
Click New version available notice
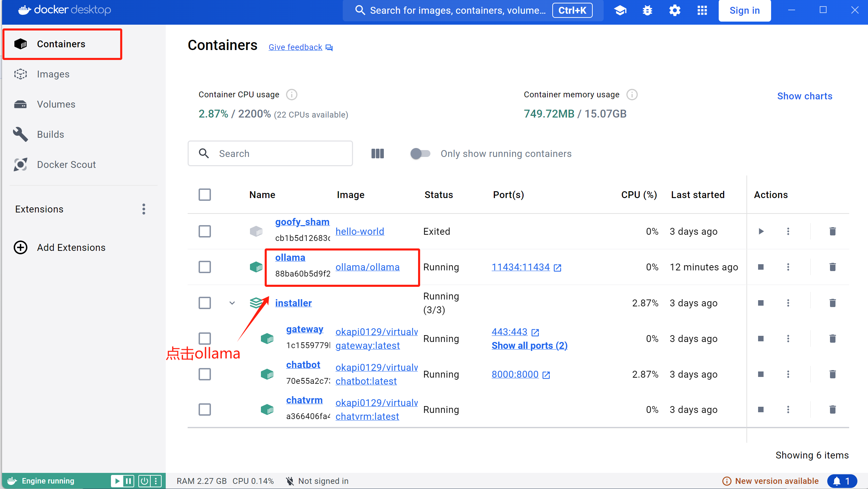770,481
